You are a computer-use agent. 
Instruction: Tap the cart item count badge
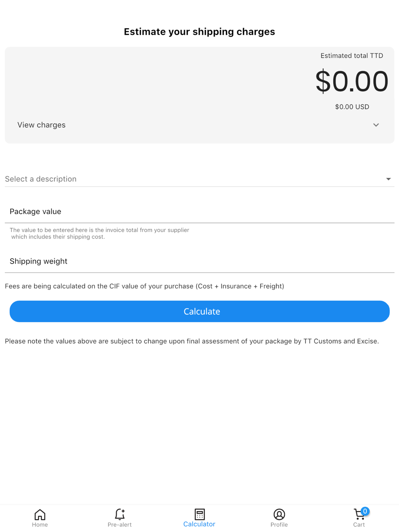[365, 511]
